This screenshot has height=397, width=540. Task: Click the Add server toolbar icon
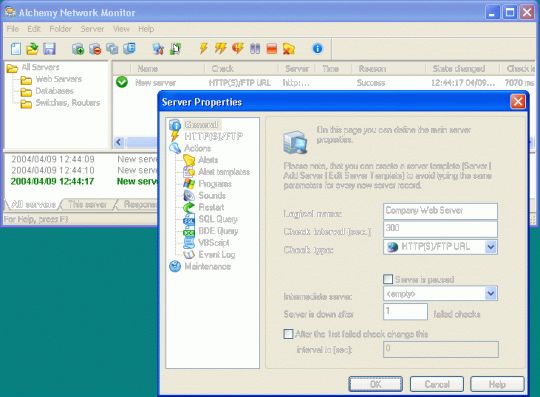(x=78, y=49)
